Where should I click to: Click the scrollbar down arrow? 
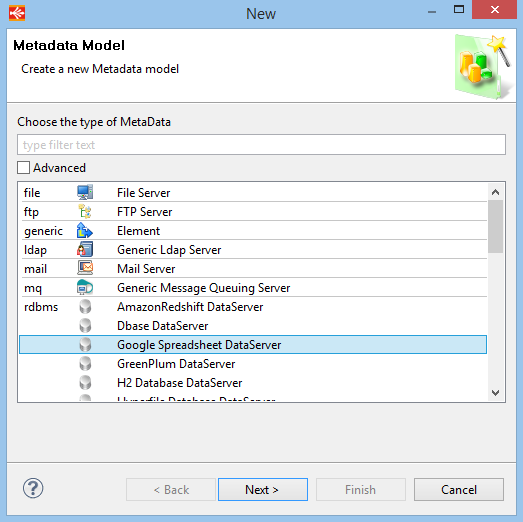coord(495,393)
